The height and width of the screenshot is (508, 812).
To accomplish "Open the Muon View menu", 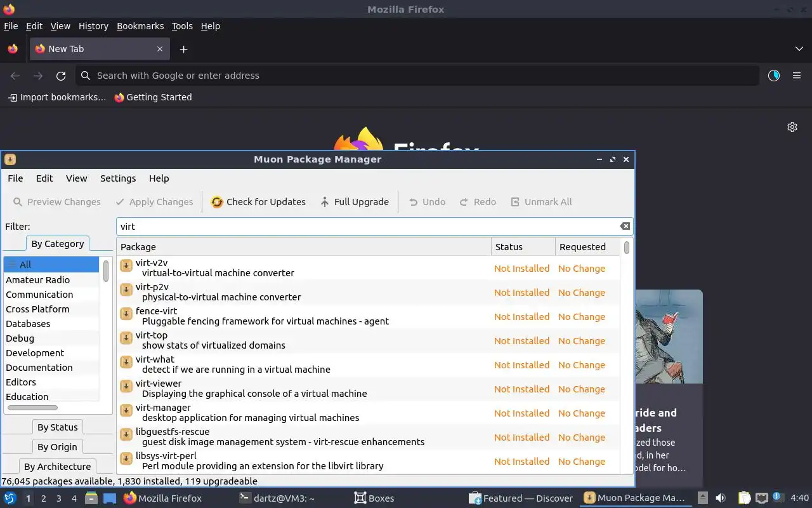I will pyautogui.click(x=76, y=178).
